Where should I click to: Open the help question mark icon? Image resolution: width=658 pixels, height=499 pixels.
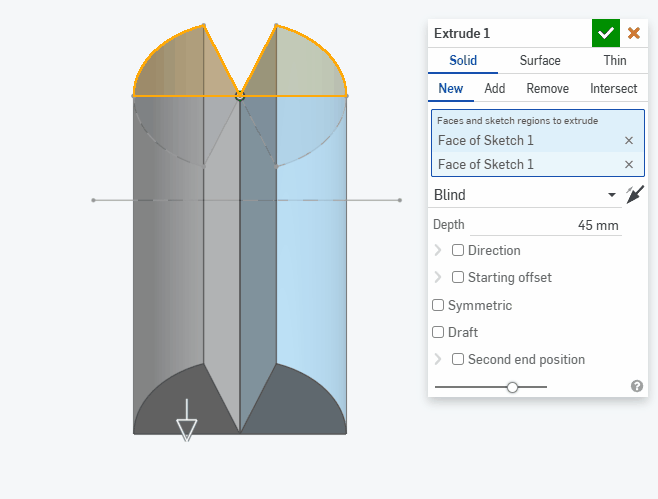(637, 386)
